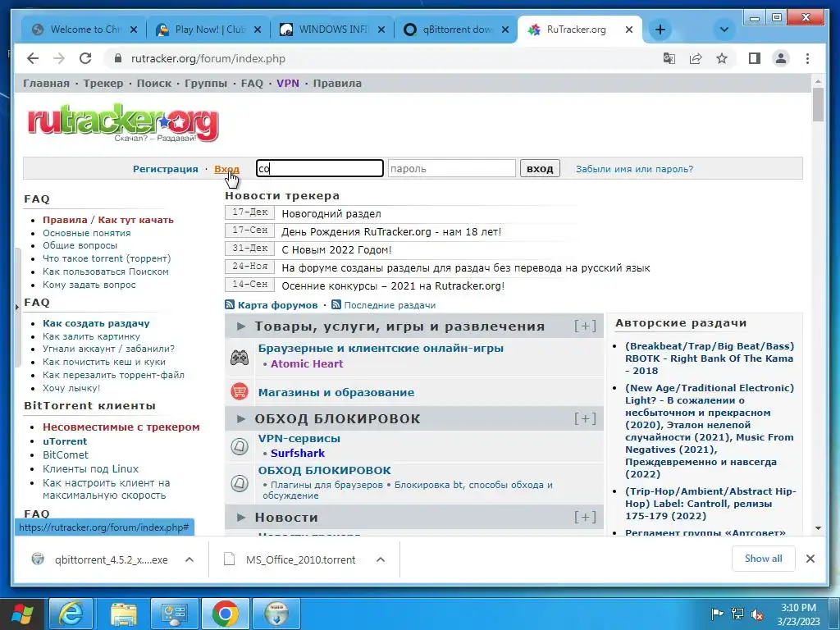Screen dimensions: 840x630
Task: Click the page vertical scrollbar thumb
Action: 818,104
